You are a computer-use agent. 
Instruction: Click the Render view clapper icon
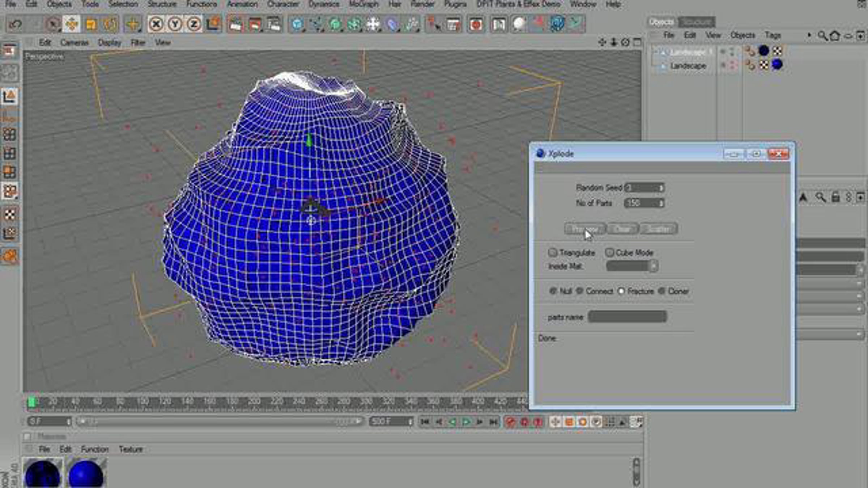(x=235, y=24)
